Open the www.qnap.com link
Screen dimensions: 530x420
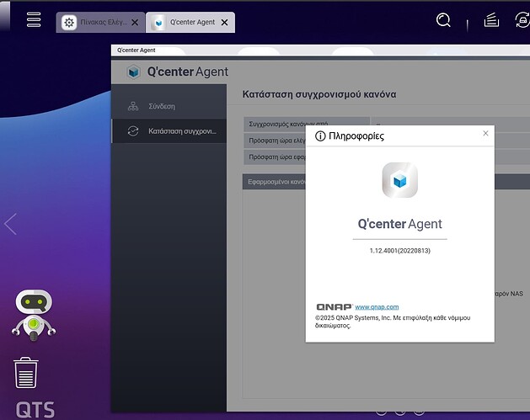pyautogui.click(x=377, y=307)
